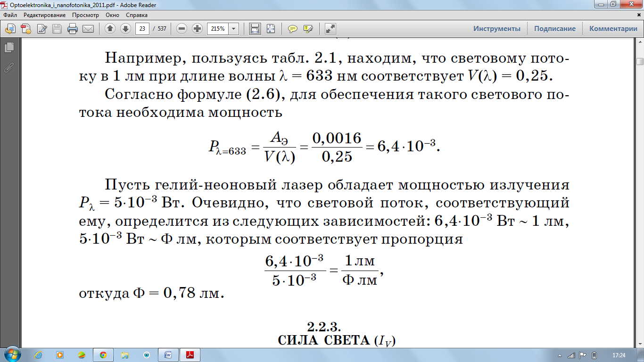Send file by email envelope icon
644x362 pixels.
coord(88,29)
